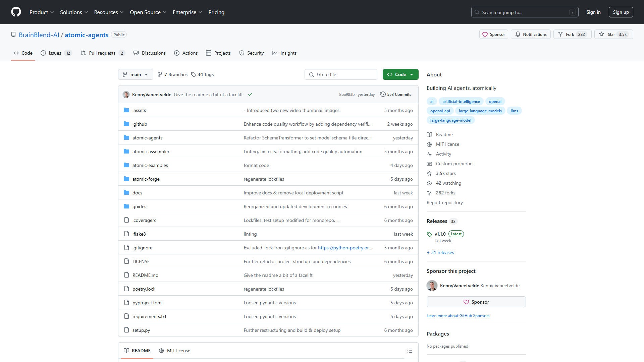Click the Go to file input
644x362 pixels.
(x=341, y=74)
